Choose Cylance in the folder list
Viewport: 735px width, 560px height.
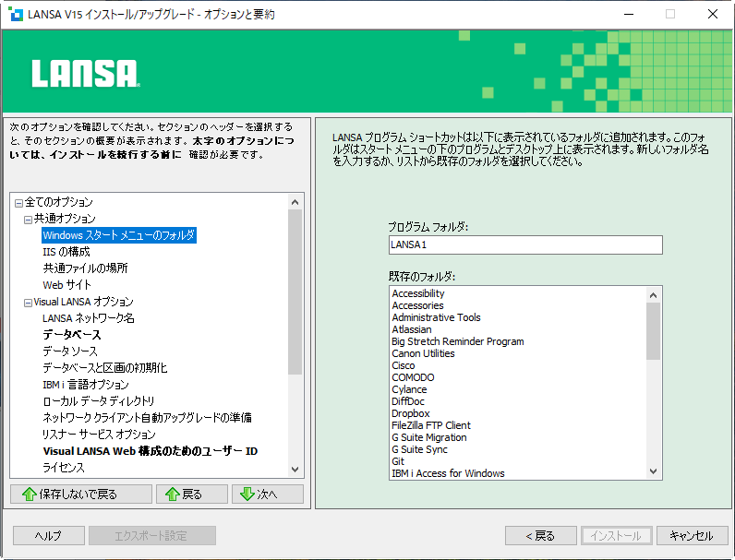(409, 389)
